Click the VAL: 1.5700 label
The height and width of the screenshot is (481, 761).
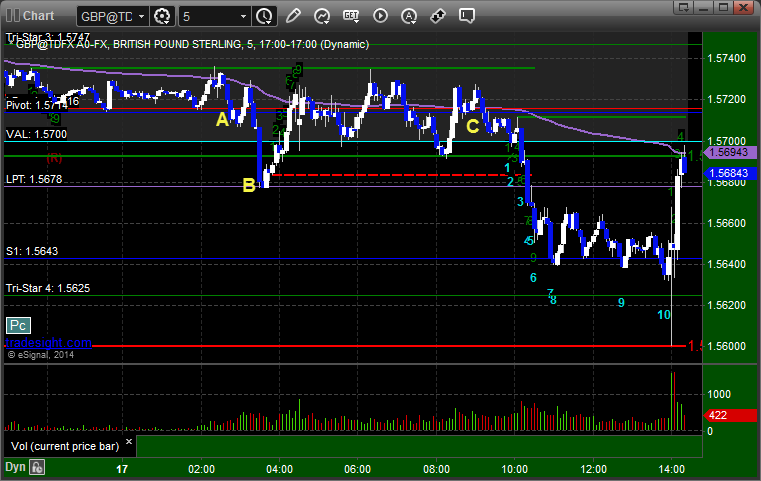[x=36, y=134]
